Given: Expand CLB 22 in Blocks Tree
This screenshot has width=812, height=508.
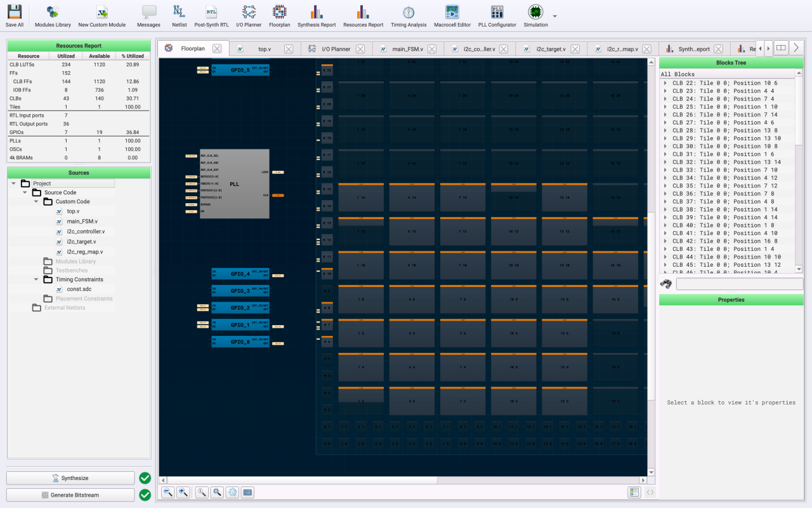Looking at the screenshot, I should coord(665,83).
